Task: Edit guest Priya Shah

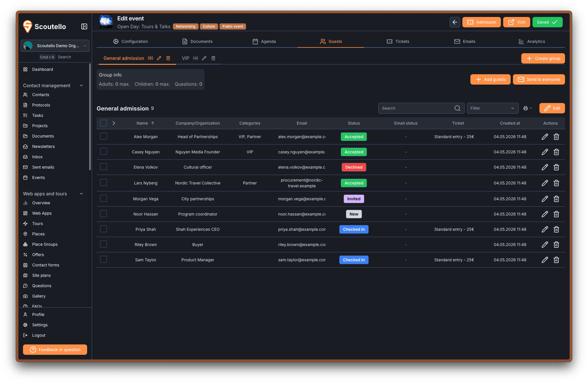Action: pyautogui.click(x=545, y=229)
